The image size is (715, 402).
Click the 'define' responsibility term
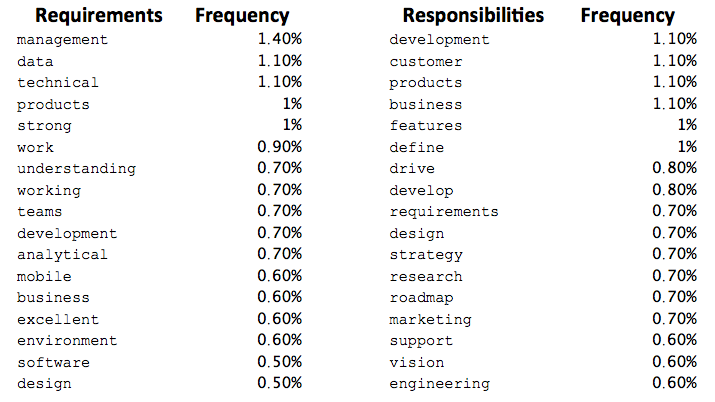[417, 148]
